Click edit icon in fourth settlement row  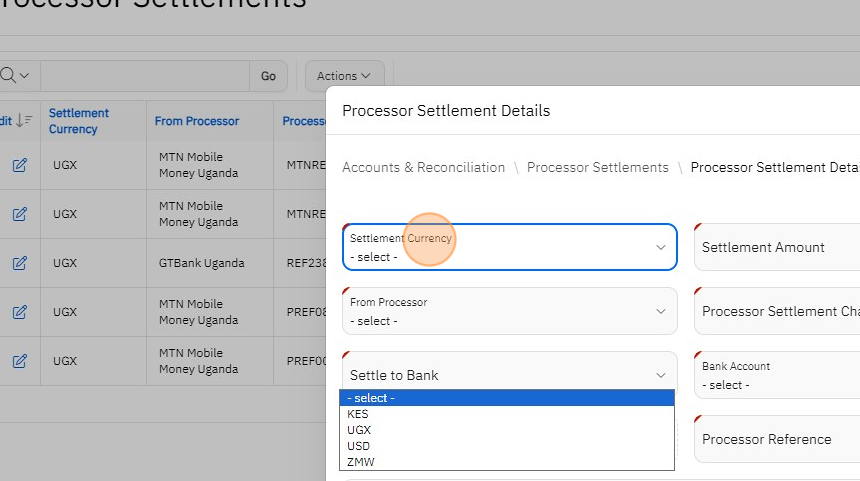tap(19, 312)
